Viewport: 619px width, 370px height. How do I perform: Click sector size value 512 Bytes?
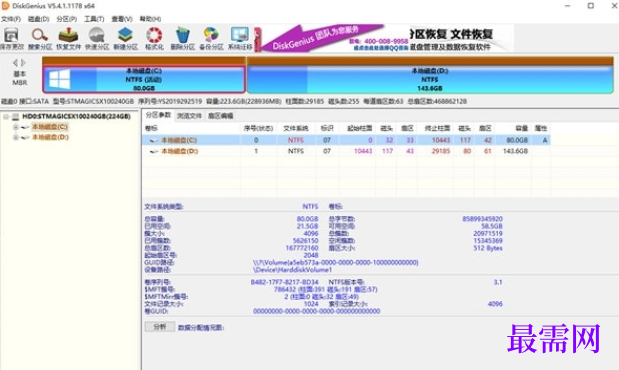click(x=488, y=248)
